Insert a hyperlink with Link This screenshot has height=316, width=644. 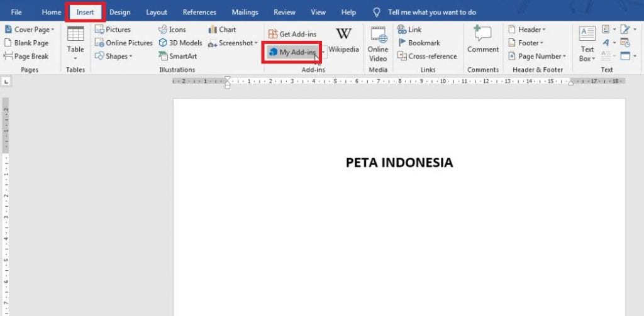[x=409, y=30]
